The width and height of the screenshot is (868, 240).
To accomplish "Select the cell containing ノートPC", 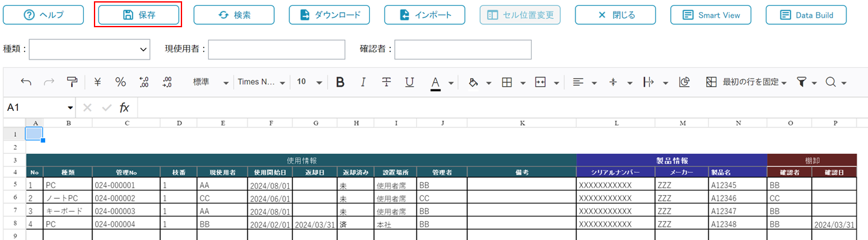I will [67, 198].
